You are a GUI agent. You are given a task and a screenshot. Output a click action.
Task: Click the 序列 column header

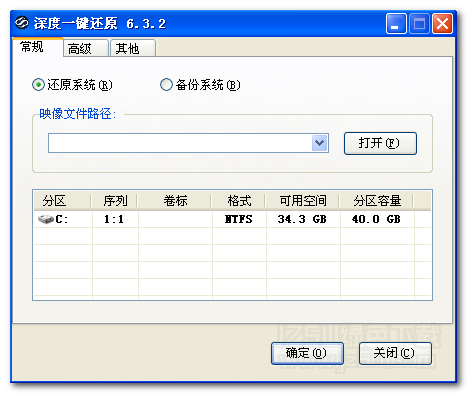(115, 201)
